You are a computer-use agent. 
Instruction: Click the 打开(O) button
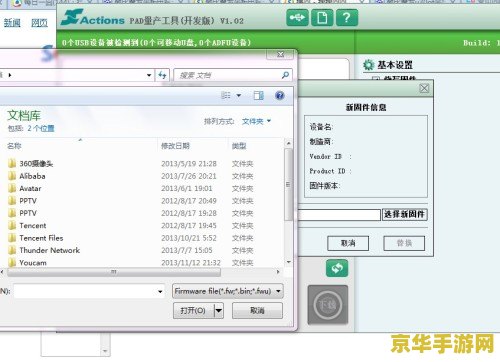[193, 311]
